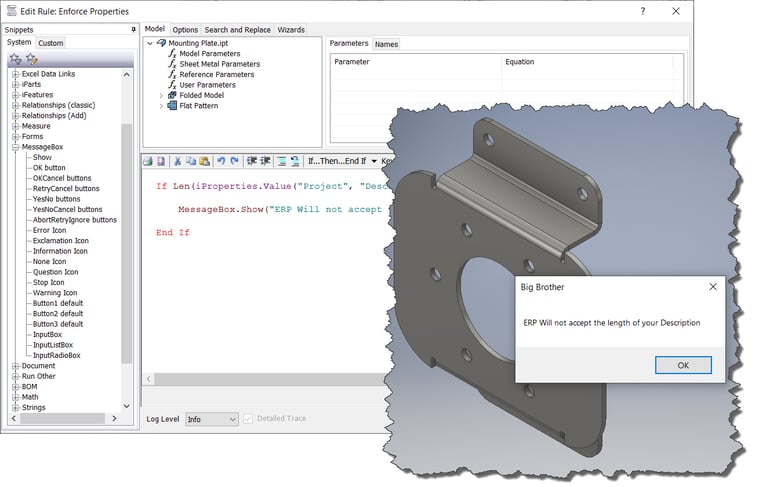Open the Wizards tab
This screenshot has height=487, width=770.
[291, 30]
